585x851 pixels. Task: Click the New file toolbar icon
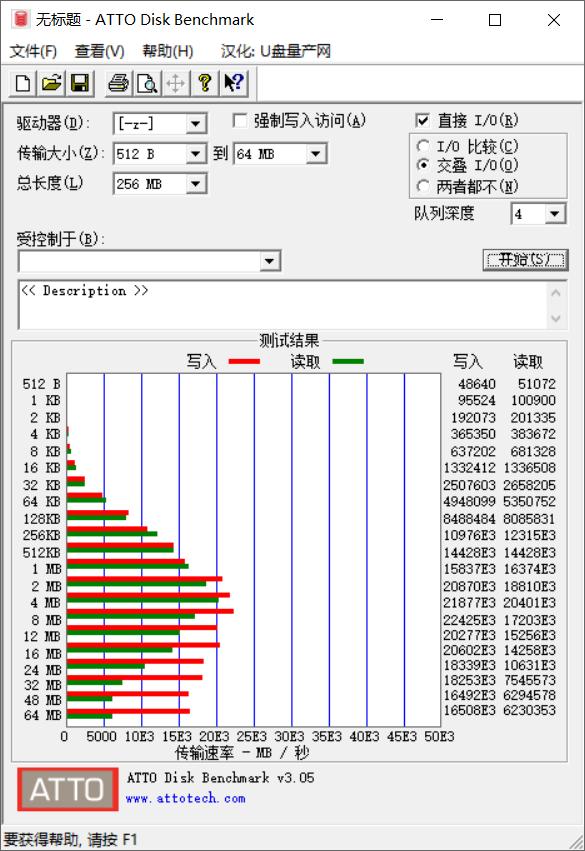point(23,83)
